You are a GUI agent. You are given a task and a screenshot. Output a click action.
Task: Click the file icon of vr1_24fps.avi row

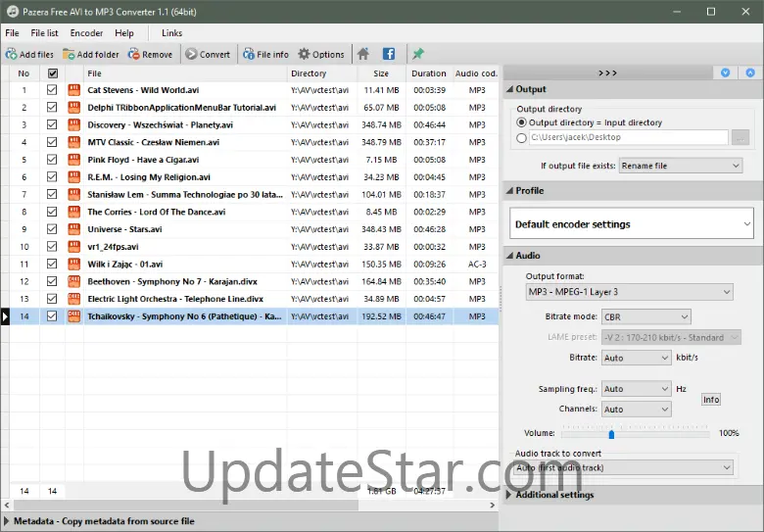click(74, 247)
